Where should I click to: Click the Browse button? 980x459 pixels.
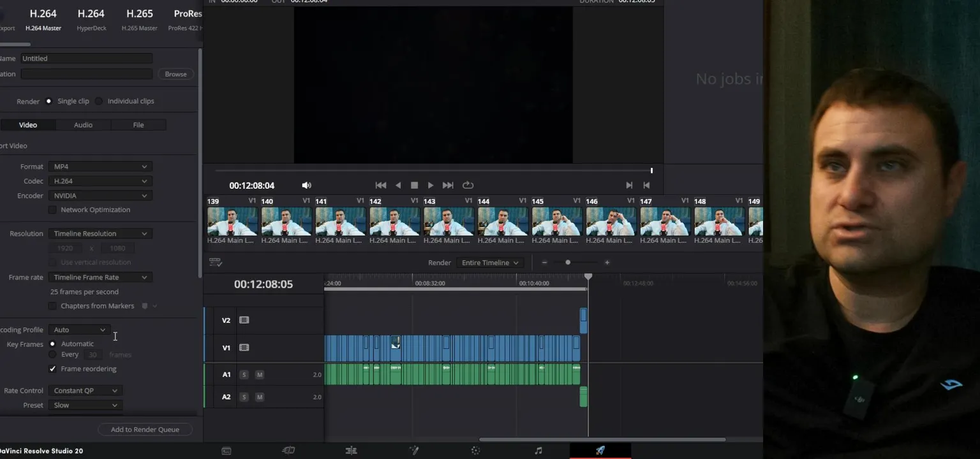click(175, 74)
